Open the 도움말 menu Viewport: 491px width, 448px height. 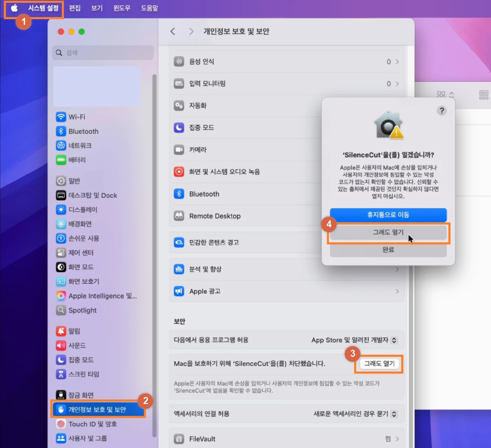[149, 8]
